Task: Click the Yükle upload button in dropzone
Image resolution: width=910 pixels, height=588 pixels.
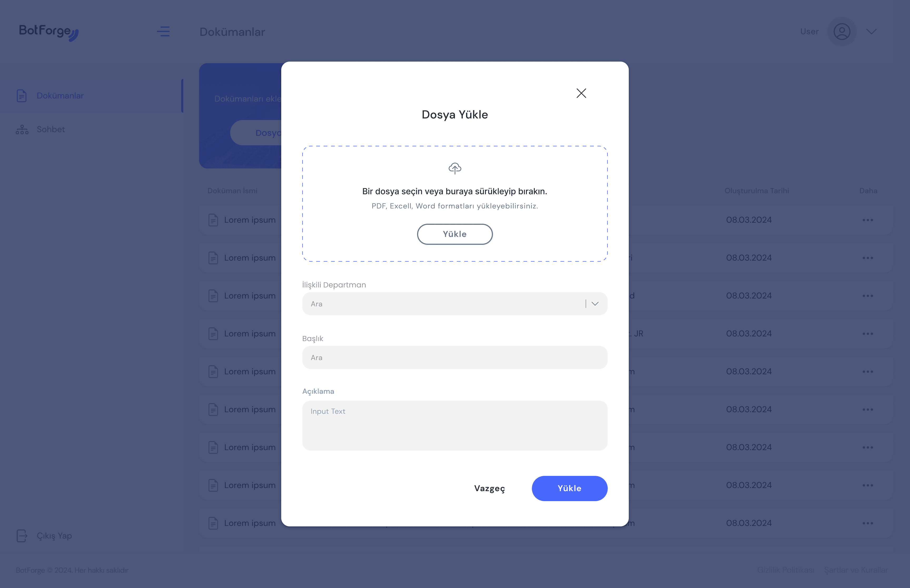Action: coord(455,234)
